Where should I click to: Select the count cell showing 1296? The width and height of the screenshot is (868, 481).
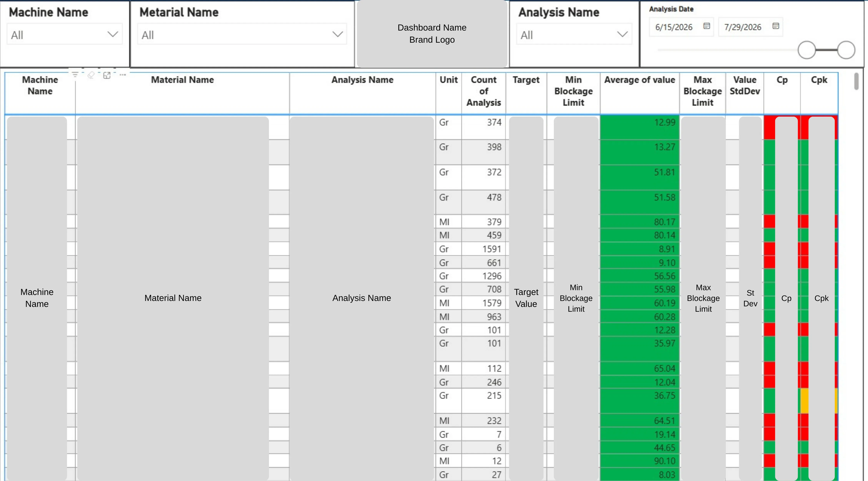(484, 276)
